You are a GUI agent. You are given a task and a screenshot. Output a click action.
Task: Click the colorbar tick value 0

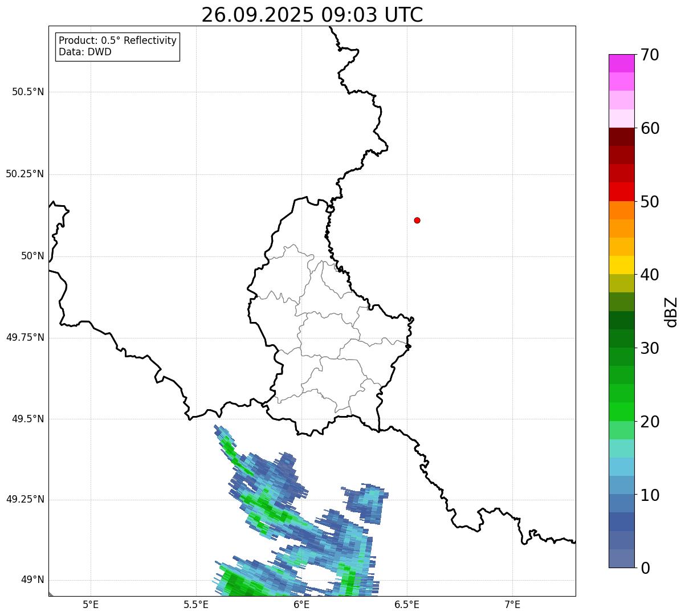click(646, 568)
